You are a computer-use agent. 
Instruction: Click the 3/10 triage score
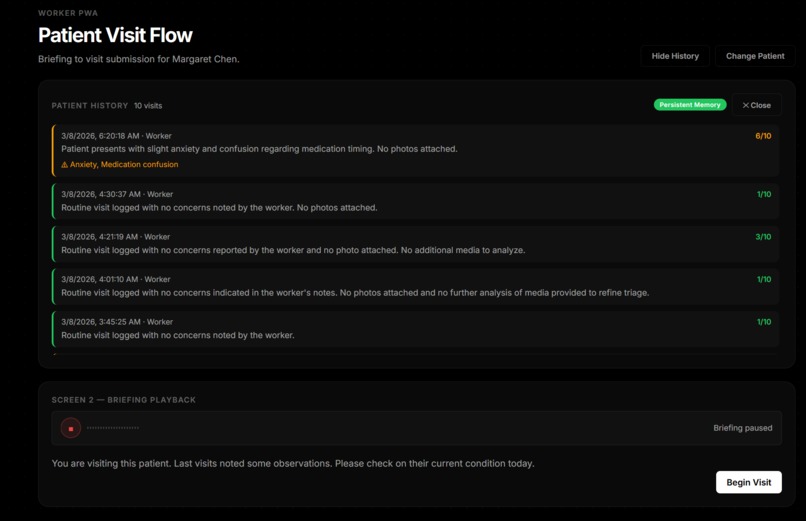coord(763,237)
